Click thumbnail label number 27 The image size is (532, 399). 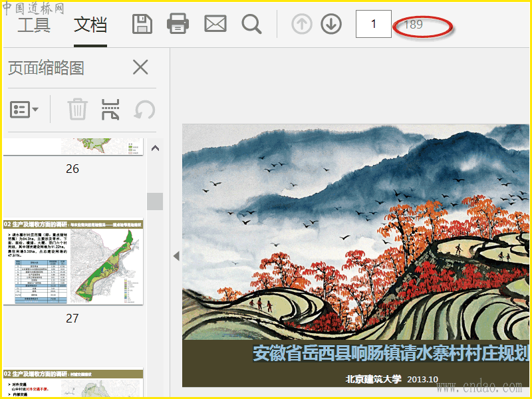tap(72, 319)
